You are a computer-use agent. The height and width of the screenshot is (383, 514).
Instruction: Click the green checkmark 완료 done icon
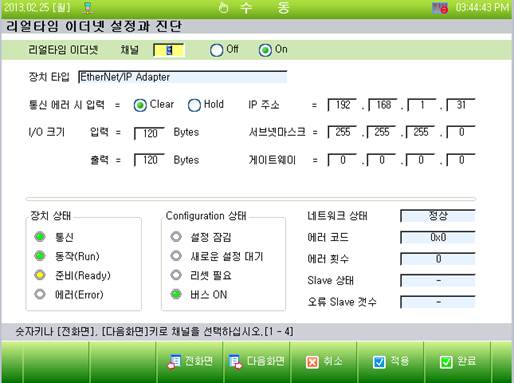(446, 362)
